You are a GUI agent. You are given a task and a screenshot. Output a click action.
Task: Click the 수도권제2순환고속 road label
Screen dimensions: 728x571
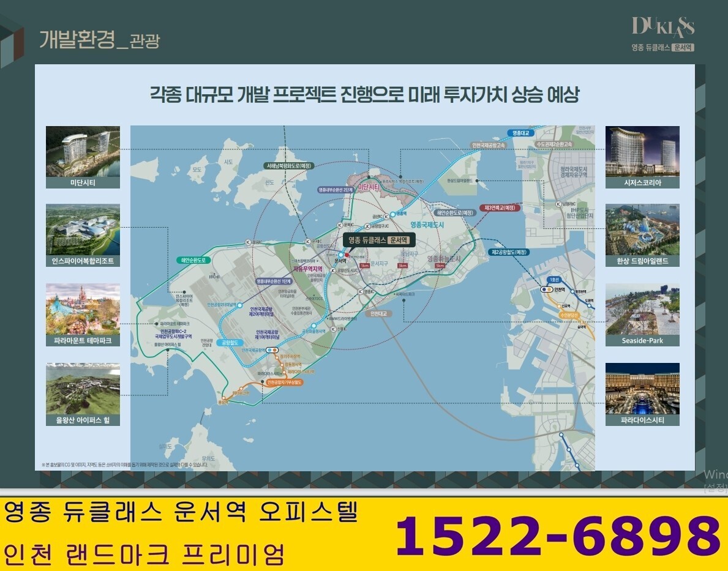pyautogui.click(x=554, y=144)
